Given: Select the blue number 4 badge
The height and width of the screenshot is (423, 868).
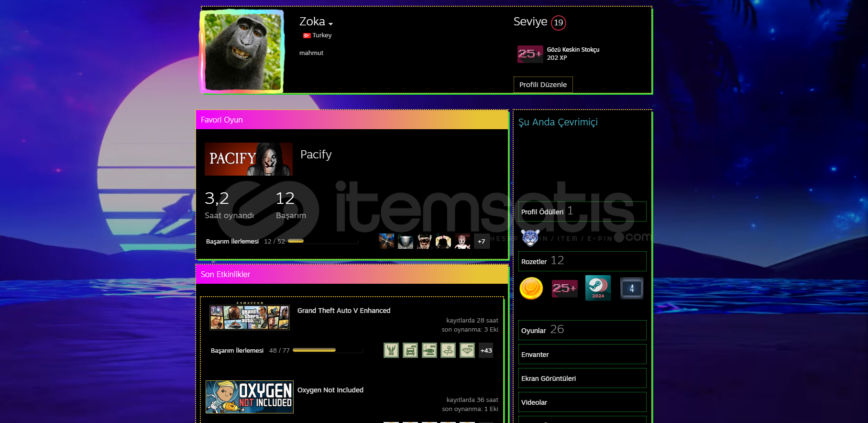Looking at the screenshot, I should tap(631, 289).
